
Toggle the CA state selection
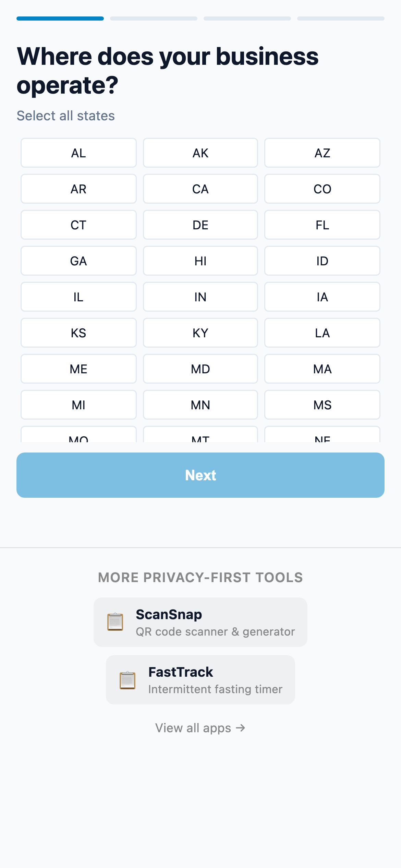(x=200, y=189)
